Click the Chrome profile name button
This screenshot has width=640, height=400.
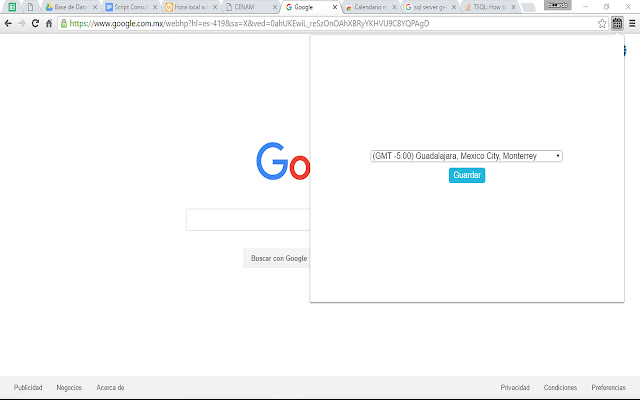click(558, 5)
